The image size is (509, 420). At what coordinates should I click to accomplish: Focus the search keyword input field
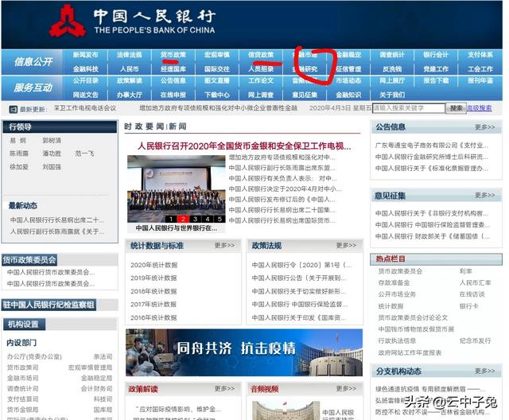[408, 108]
